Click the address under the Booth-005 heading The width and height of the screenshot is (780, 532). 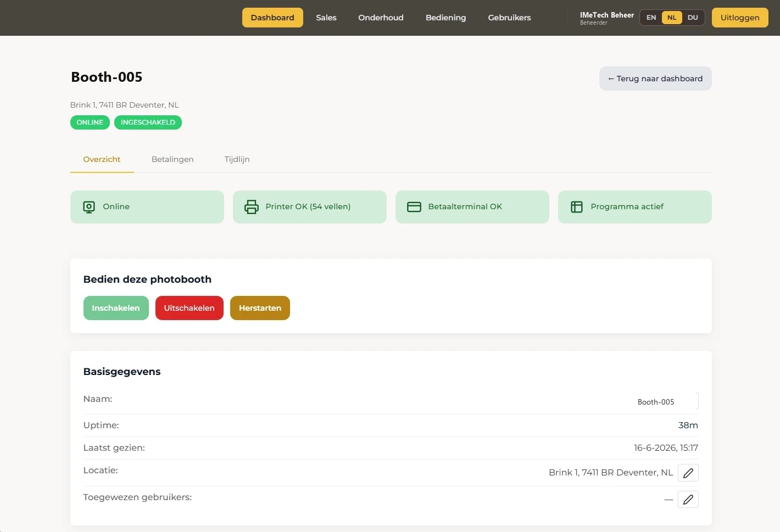coord(125,105)
